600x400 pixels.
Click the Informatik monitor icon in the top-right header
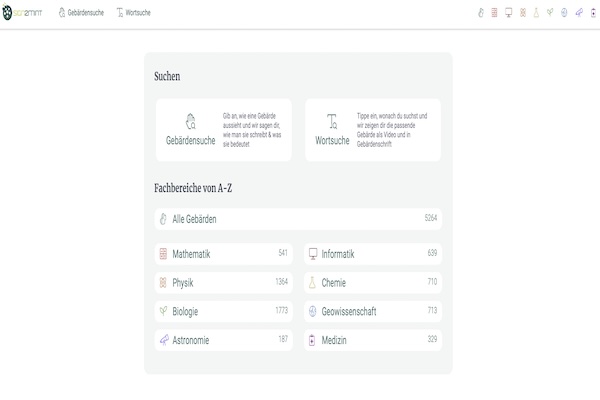508,13
